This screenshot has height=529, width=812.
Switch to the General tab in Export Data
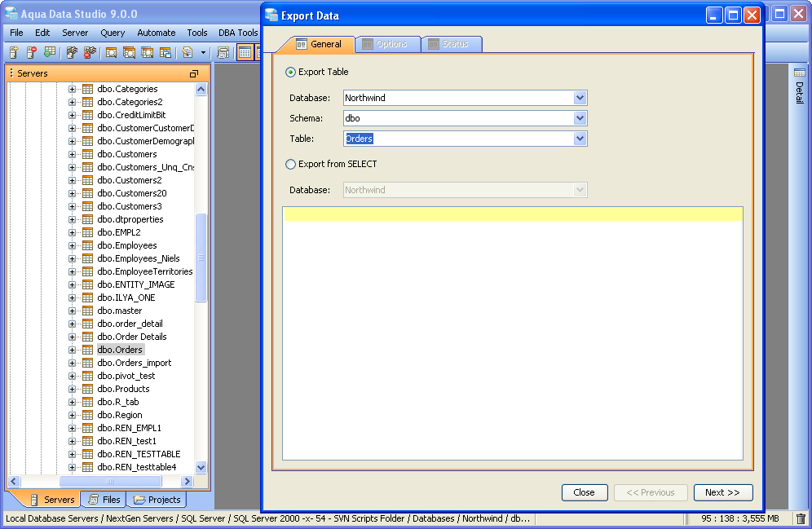coord(318,44)
